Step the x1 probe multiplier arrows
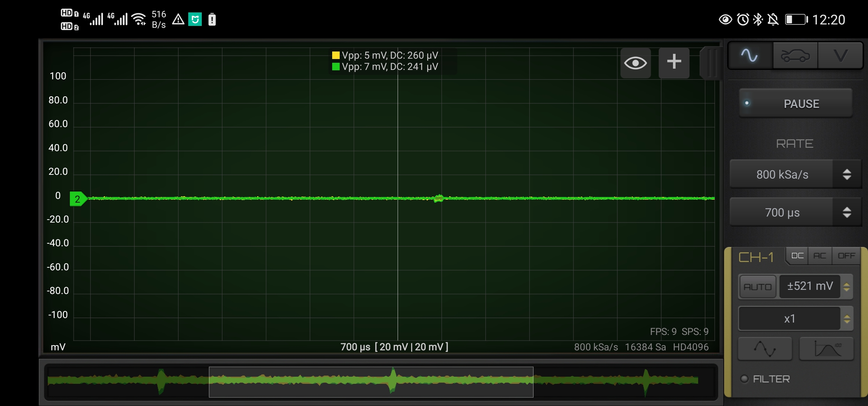The height and width of the screenshot is (406, 868). point(847,319)
